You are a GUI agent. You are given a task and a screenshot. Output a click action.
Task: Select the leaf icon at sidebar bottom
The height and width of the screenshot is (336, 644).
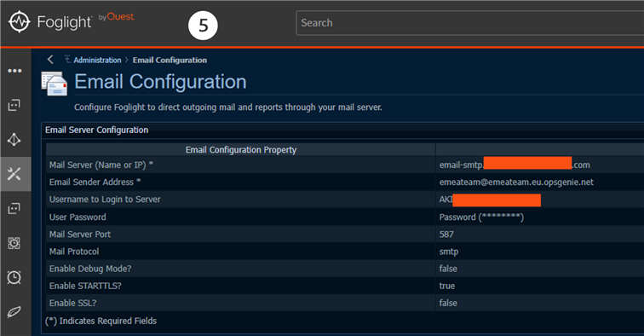[14, 312]
